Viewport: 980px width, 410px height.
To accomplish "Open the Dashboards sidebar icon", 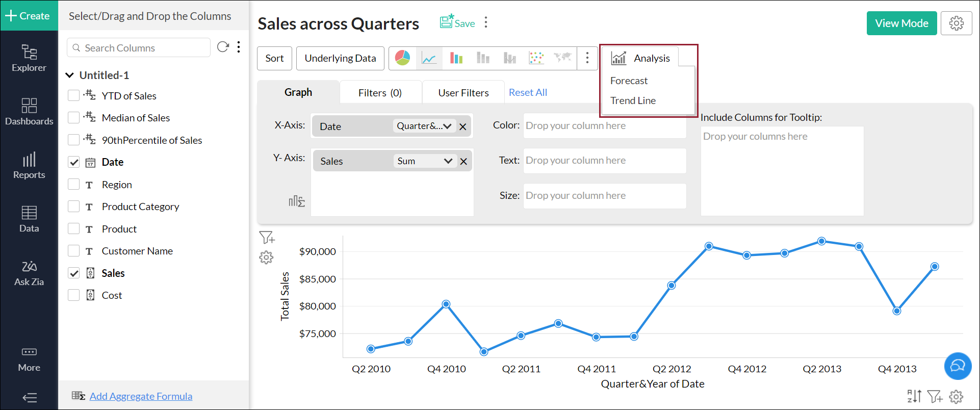I will coord(29,112).
